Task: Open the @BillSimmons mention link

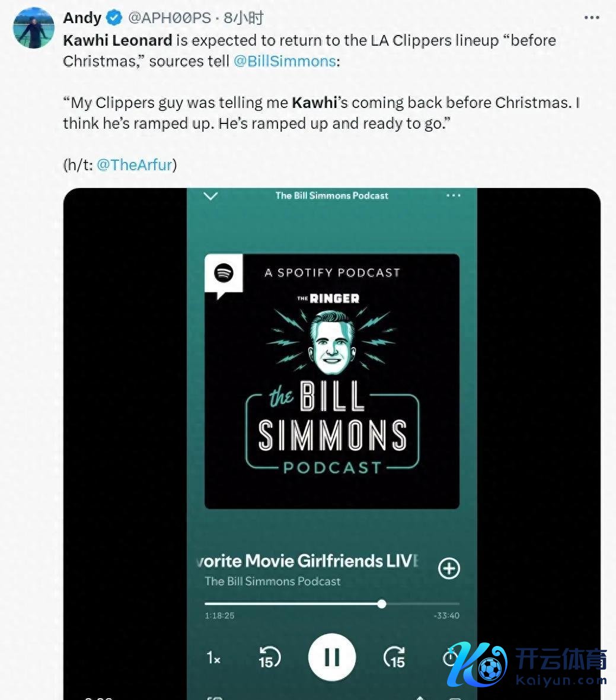Action: point(285,61)
